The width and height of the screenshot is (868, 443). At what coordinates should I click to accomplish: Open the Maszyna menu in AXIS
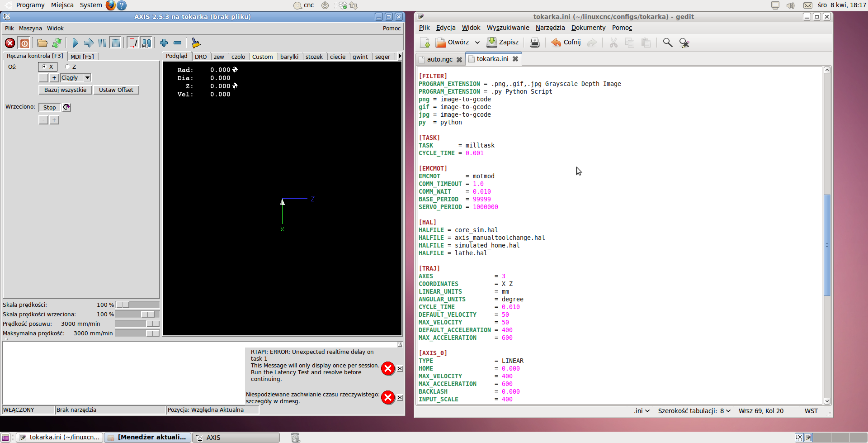[30, 28]
